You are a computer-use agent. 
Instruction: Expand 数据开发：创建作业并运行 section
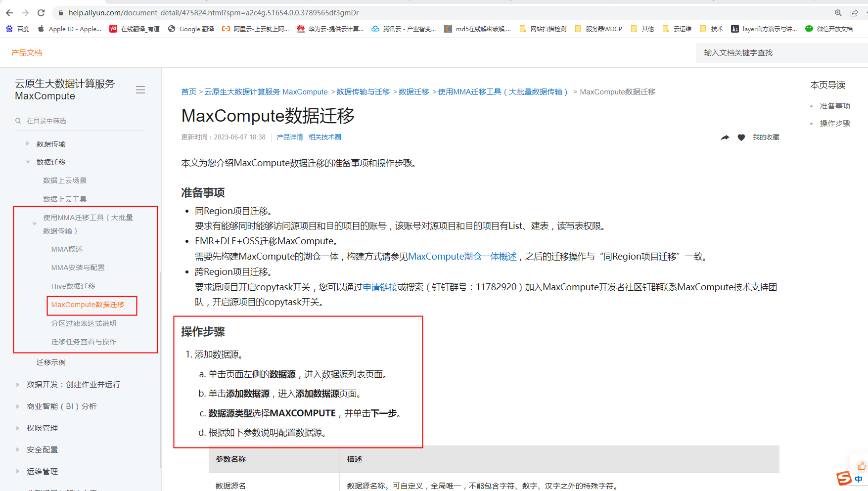point(18,385)
